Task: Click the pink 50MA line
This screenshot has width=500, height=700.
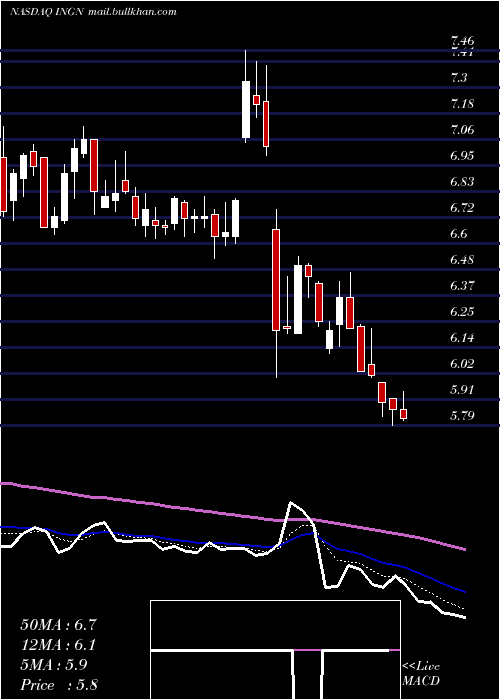Action: click(232, 514)
